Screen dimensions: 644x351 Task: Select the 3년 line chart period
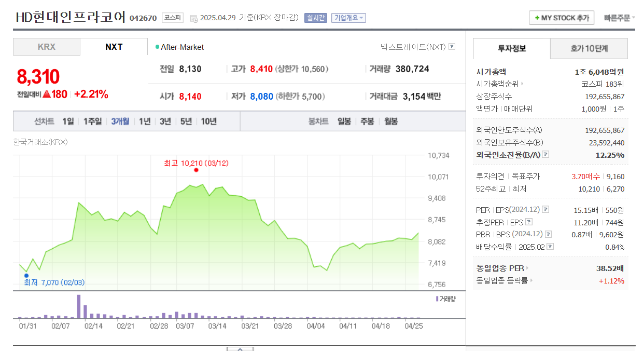pyautogui.click(x=165, y=122)
